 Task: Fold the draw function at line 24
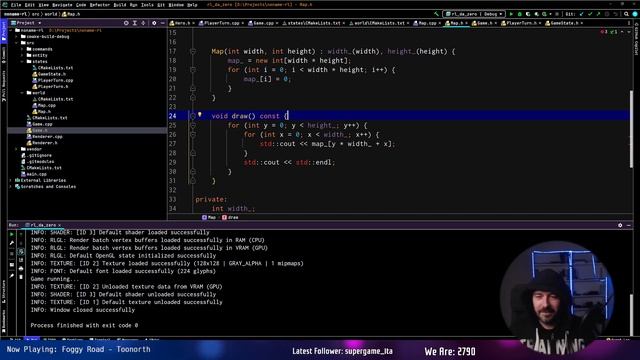(193, 116)
